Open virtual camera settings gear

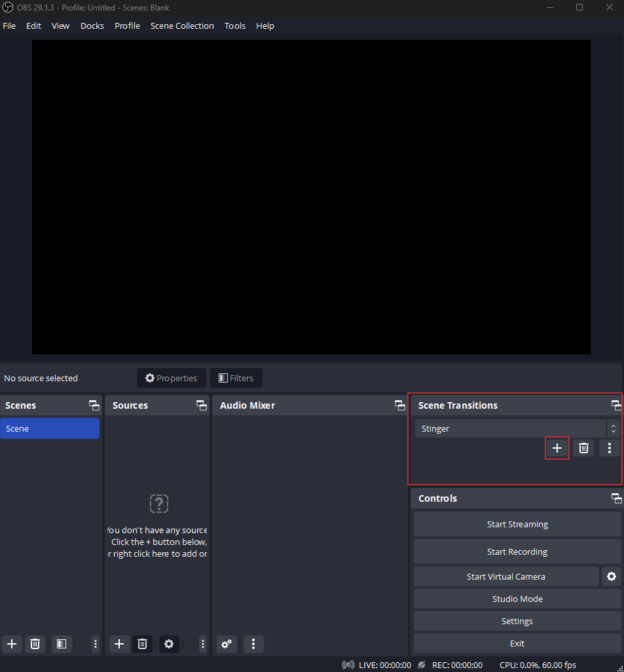pyautogui.click(x=612, y=576)
